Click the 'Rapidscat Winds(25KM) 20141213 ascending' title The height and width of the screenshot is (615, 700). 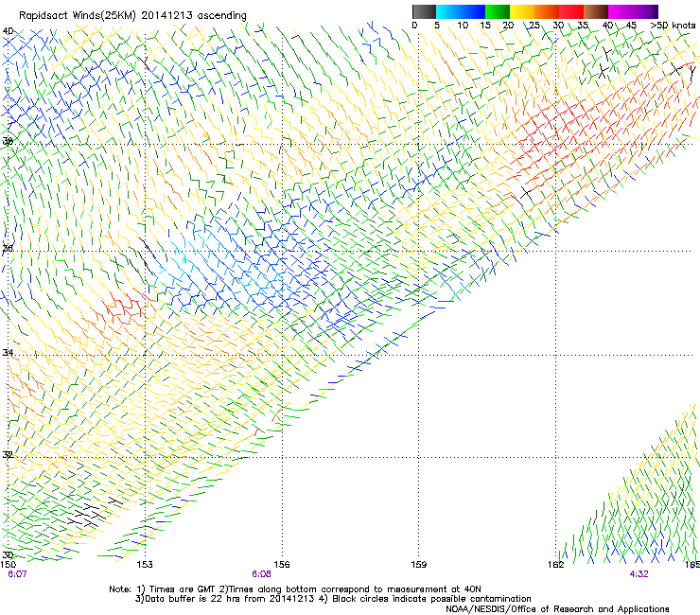[x=132, y=16]
